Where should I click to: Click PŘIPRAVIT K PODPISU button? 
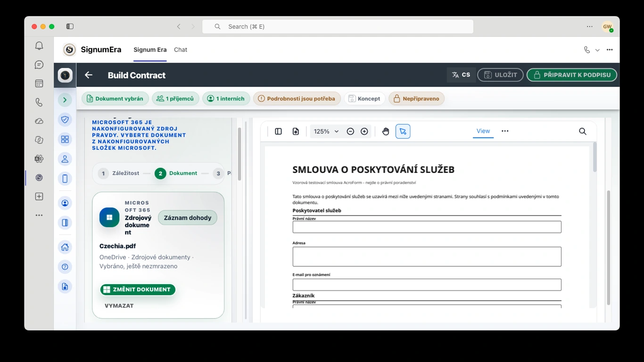point(572,75)
